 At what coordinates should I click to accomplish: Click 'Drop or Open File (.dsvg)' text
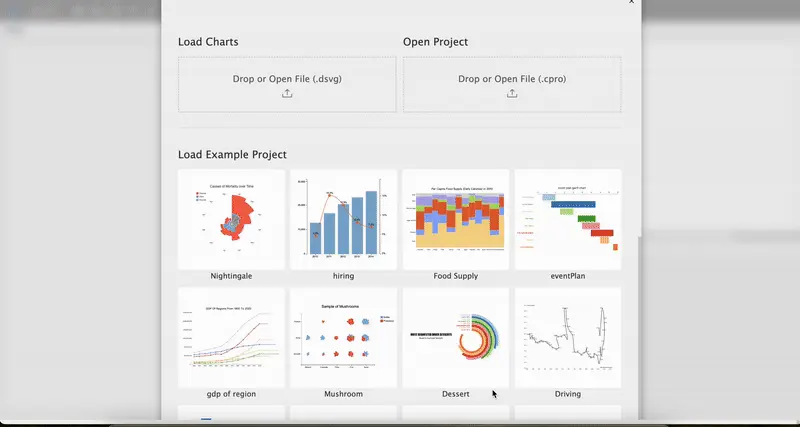coord(287,78)
